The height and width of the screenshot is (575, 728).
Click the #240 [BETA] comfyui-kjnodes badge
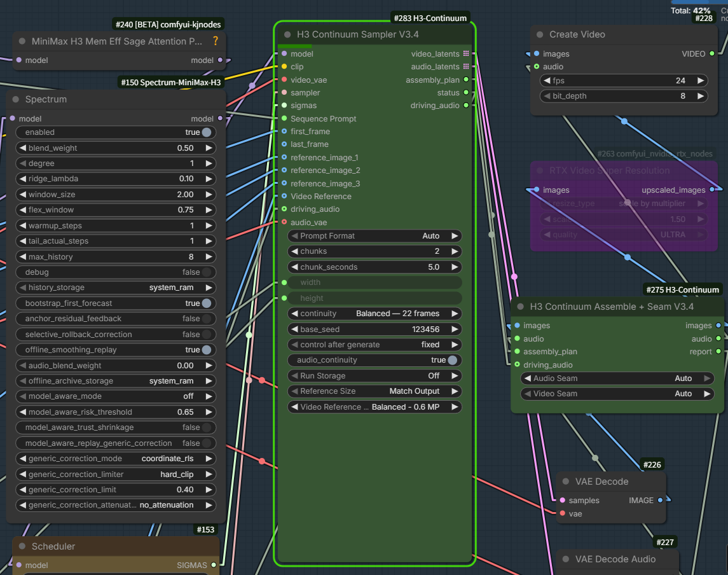(168, 24)
